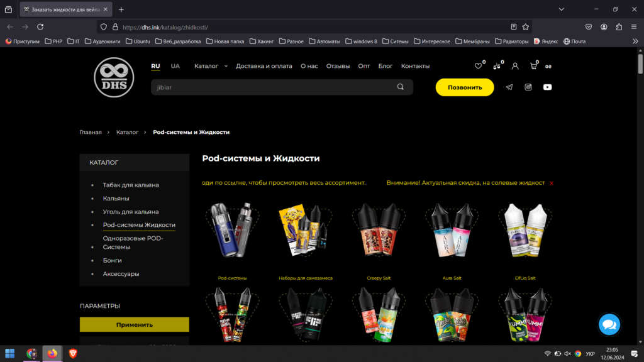The image size is (644, 362).
Task: Switch the keyboard language УКР indicator
Action: coord(590,353)
